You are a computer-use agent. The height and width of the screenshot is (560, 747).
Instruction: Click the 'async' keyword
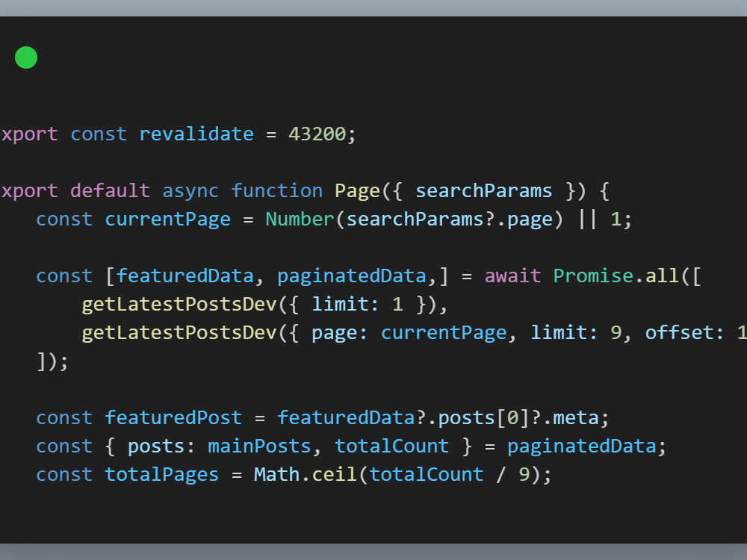point(190,191)
